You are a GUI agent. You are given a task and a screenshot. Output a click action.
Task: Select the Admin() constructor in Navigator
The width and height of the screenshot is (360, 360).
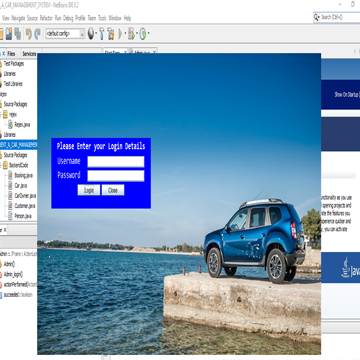click(9, 264)
